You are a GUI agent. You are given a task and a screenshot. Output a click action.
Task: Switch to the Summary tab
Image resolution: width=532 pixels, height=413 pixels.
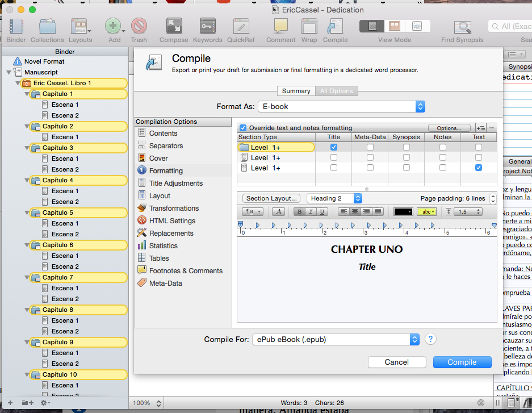[296, 91]
